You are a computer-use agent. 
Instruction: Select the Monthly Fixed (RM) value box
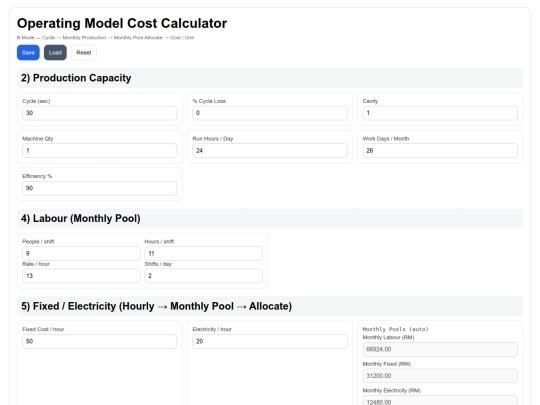tap(440, 376)
